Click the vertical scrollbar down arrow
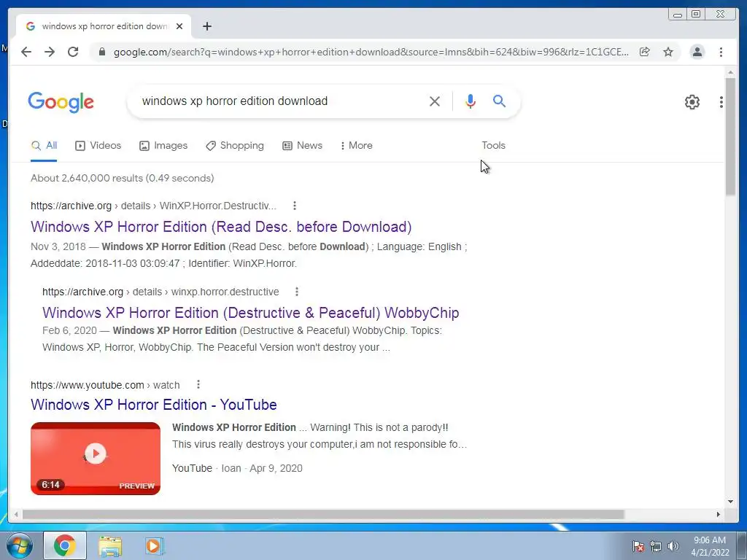The width and height of the screenshot is (747, 560). 730,502
